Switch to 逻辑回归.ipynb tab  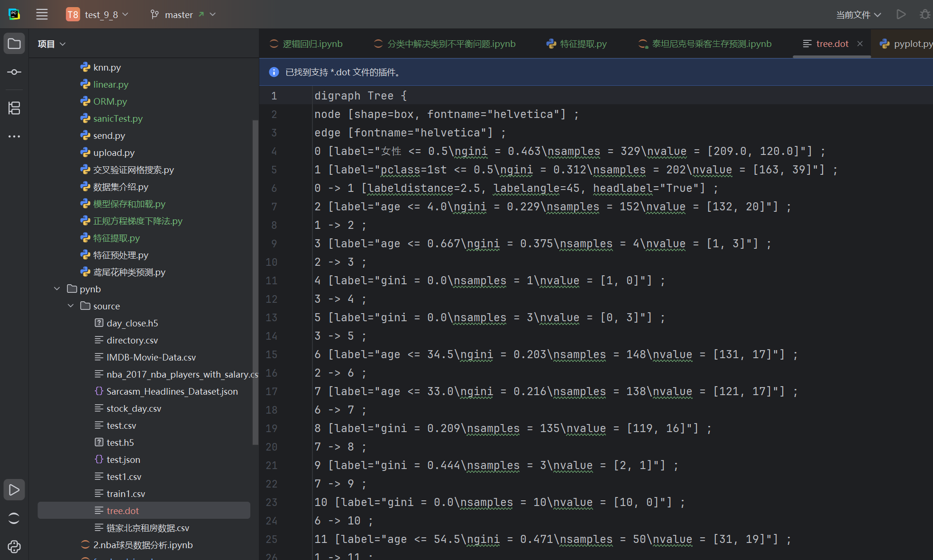point(306,44)
